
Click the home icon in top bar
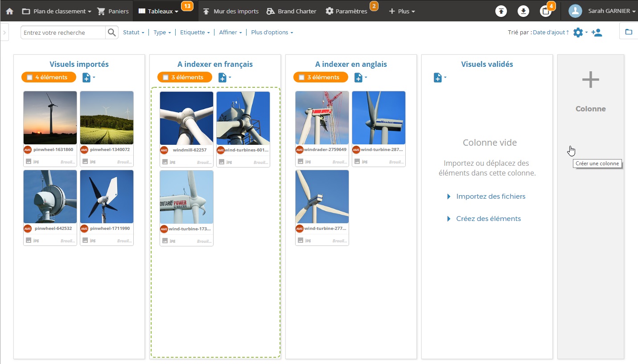[9, 11]
